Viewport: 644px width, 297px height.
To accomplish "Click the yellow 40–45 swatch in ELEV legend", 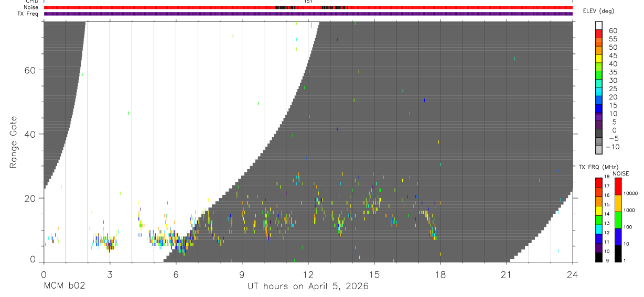I will pos(599,59).
